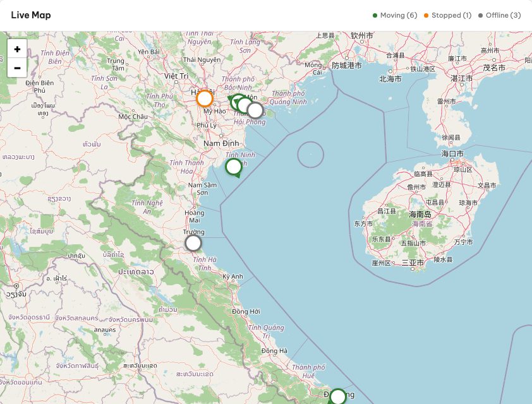
Task: Select the grey offline marker near Hải Phòng
Action: (255, 110)
